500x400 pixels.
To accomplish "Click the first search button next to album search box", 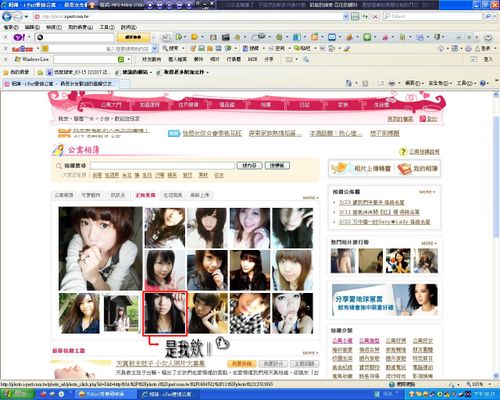I will (250, 166).
